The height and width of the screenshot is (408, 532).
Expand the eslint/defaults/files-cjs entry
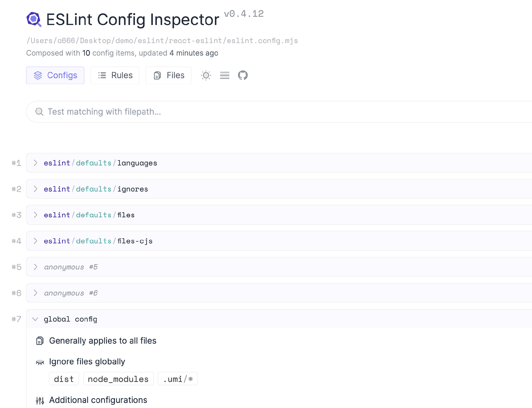[x=279, y=241]
